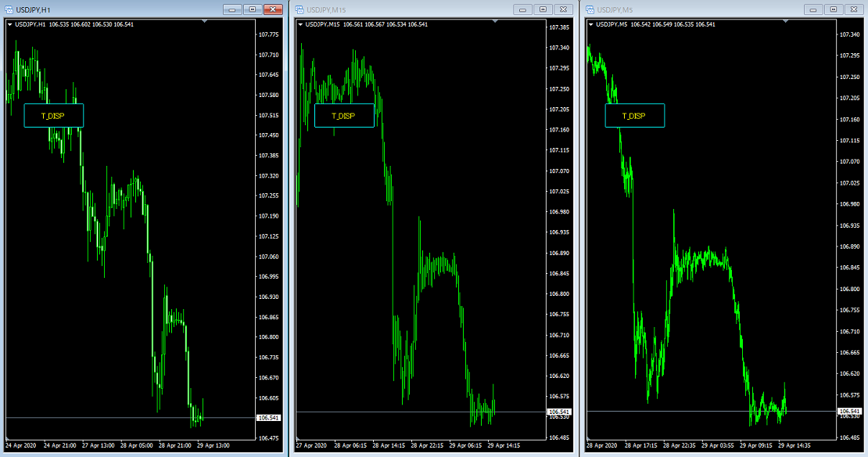This screenshot has height=457, width=868.
Task: Expand the quote details arrow on the M15 chart
Action: coord(300,24)
